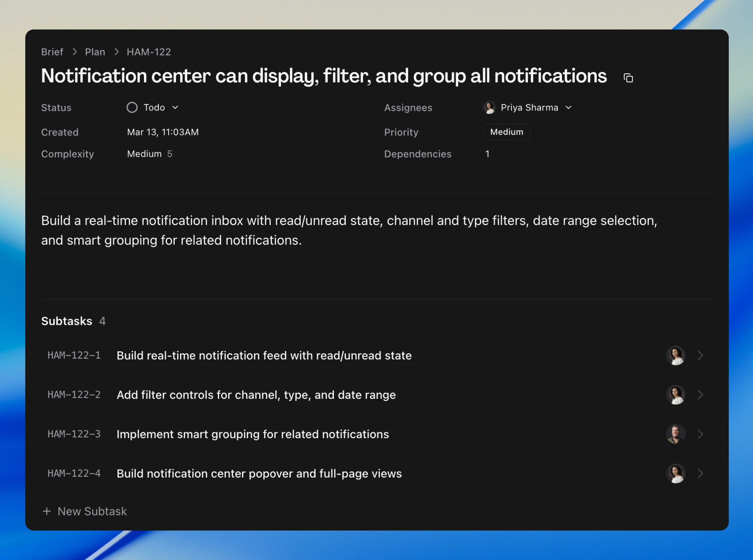Navigate to Brief in the breadcrumb
Image resolution: width=753 pixels, height=560 pixels.
(52, 52)
